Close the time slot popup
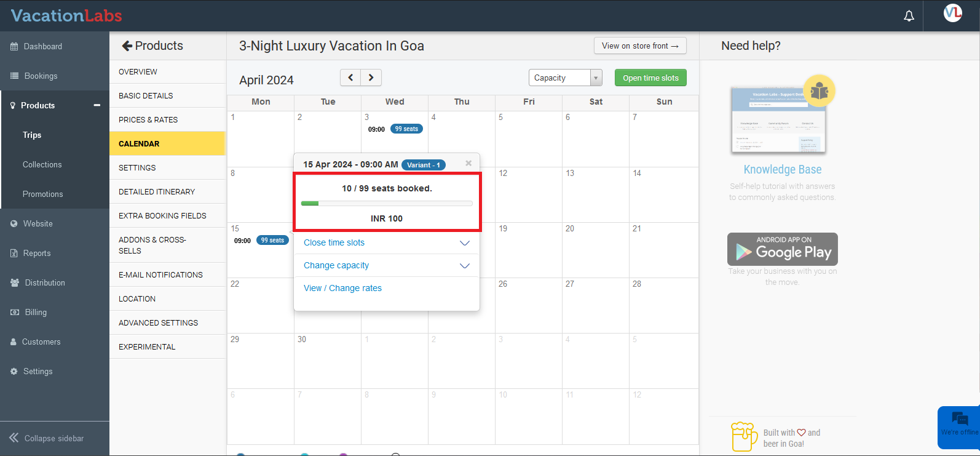Image resolution: width=980 pixels, height=456 pixels. [468, 163]
